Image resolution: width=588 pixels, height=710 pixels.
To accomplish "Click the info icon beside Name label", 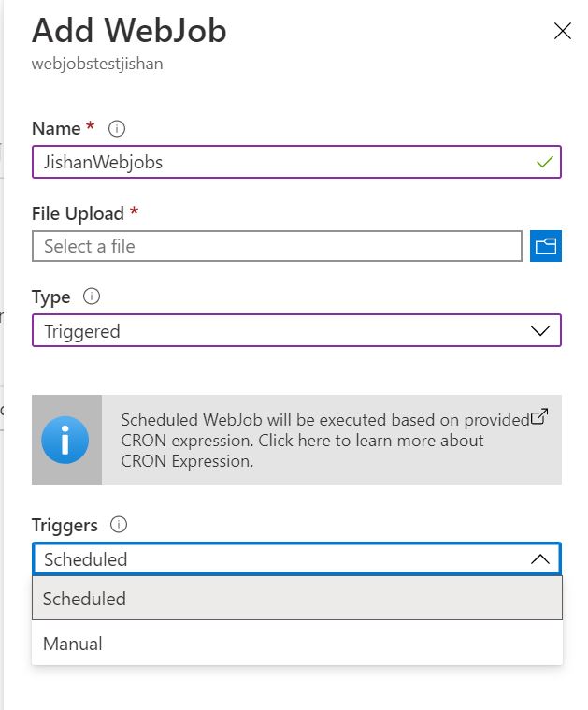I will tap(117, 128).
